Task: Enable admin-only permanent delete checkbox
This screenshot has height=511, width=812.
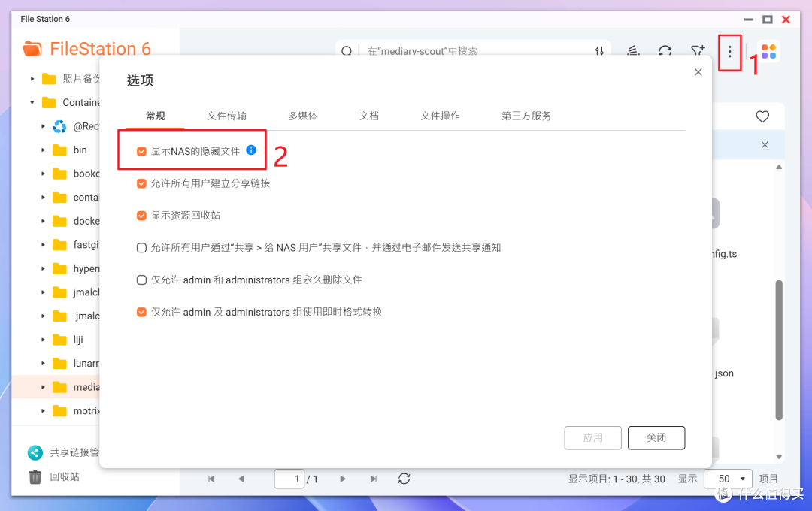Action: [141, 280]
